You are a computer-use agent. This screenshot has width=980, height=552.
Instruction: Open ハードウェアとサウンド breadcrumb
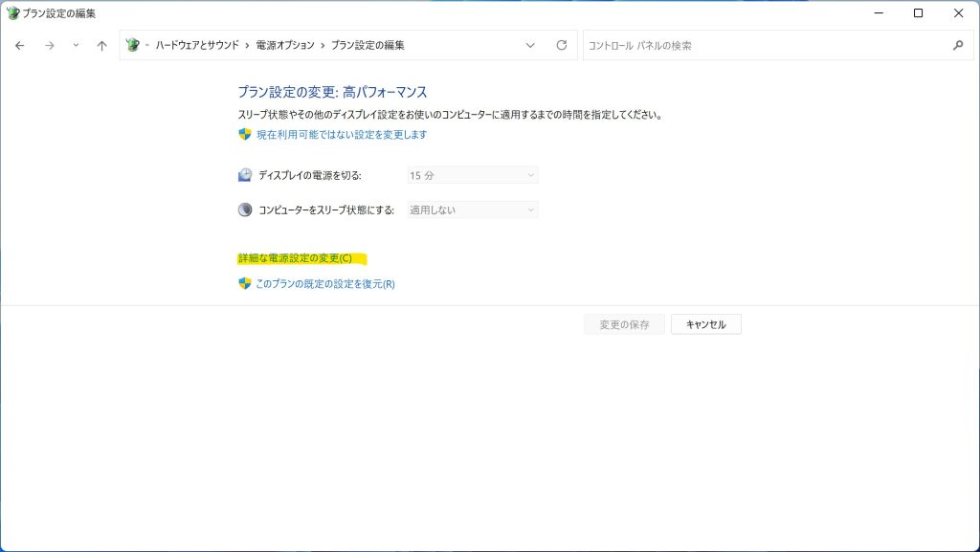[x=197, y=45]
